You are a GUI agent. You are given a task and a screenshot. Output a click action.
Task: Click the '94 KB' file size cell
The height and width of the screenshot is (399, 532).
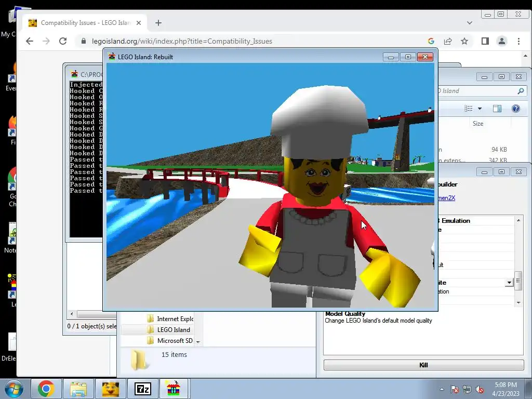point(499,150)
